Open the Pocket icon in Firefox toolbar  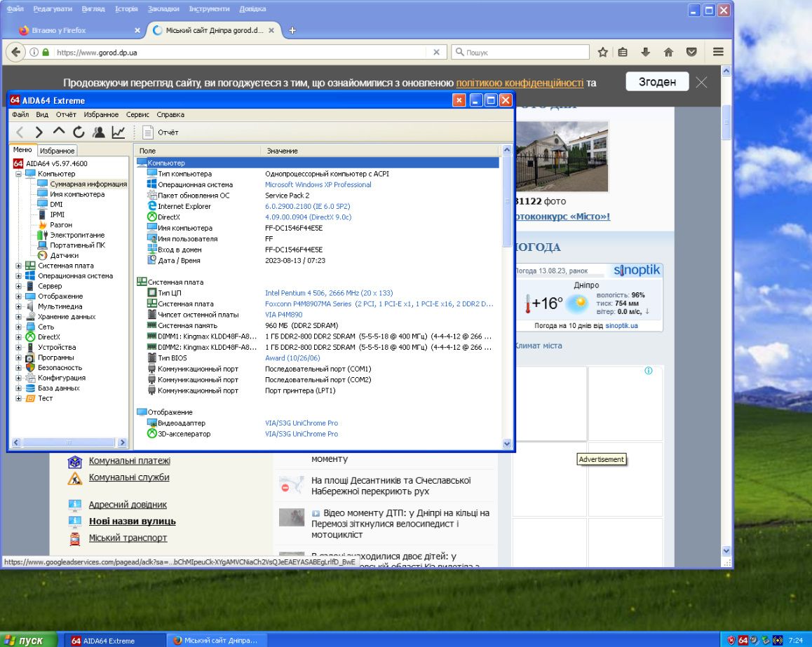click(691, 53)
